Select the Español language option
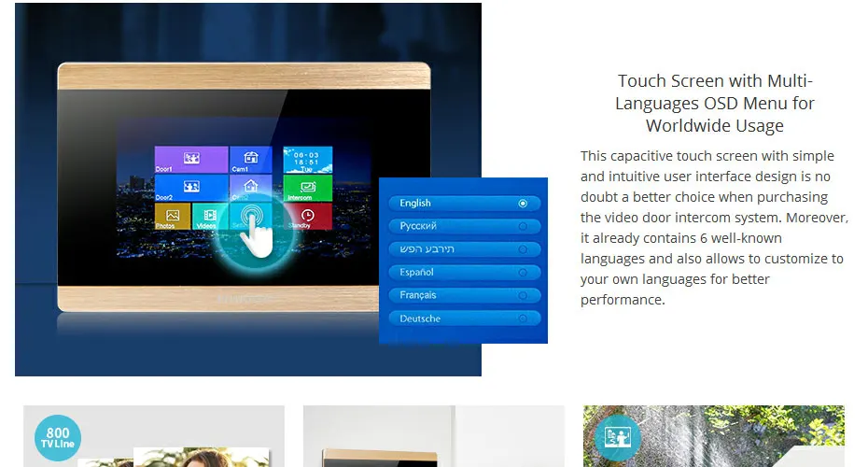868x467 pixels. tap(464, 273)
